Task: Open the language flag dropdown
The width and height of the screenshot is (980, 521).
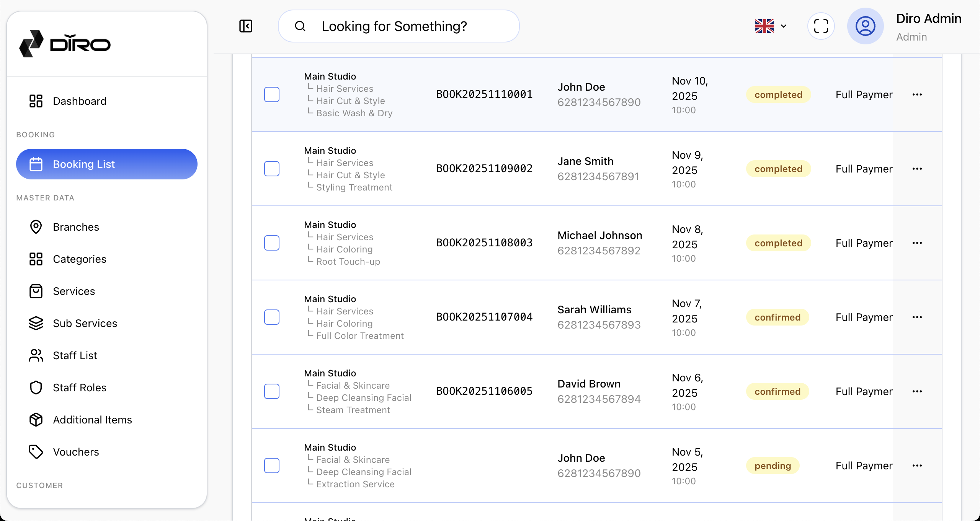Action: [x=770, y=26]
